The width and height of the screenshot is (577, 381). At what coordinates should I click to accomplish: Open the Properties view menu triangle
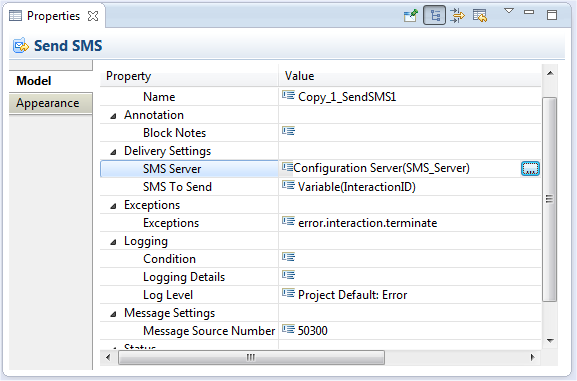(x=509, y=11)
